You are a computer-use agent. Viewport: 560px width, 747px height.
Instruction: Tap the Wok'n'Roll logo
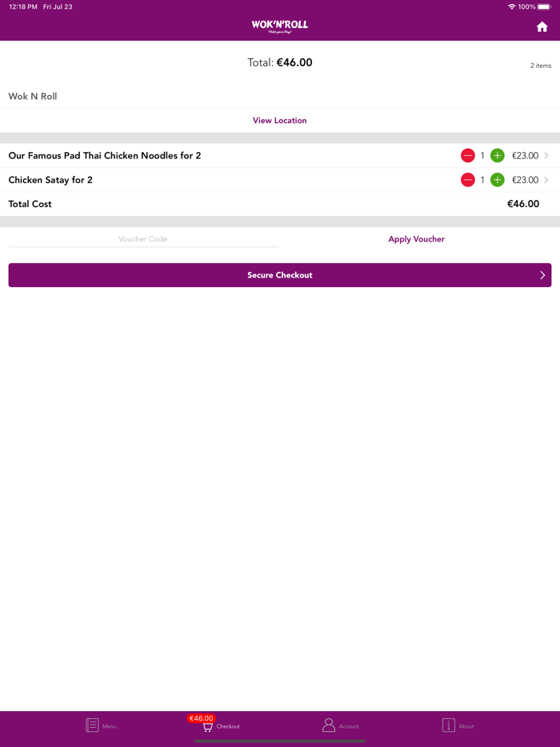(280, 26)
